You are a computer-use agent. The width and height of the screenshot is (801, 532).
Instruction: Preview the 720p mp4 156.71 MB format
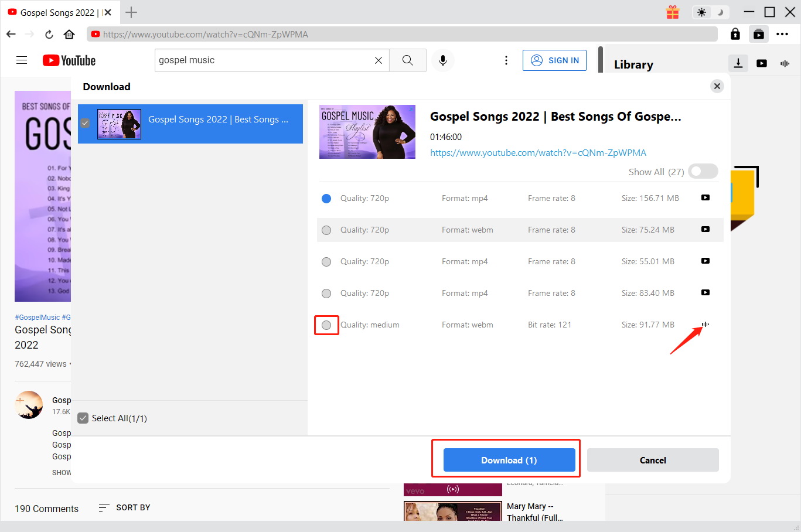click(705, 197)
